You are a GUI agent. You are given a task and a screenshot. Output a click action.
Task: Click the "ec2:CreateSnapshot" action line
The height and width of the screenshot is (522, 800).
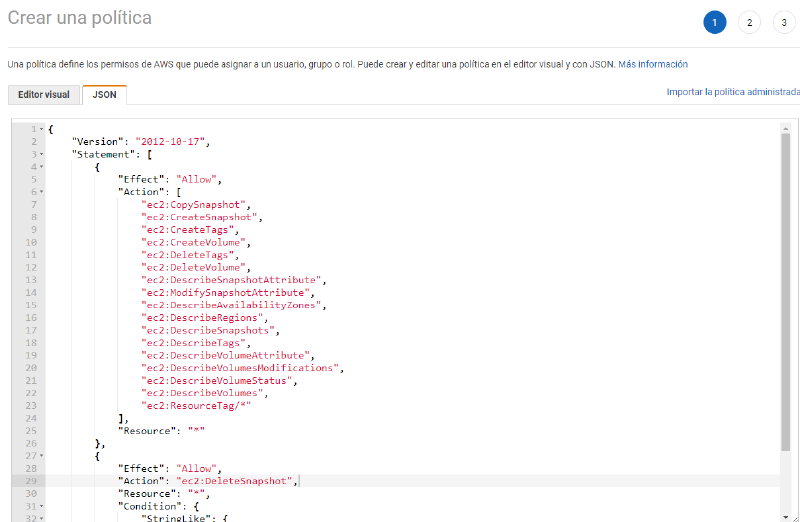coord(199,217)
